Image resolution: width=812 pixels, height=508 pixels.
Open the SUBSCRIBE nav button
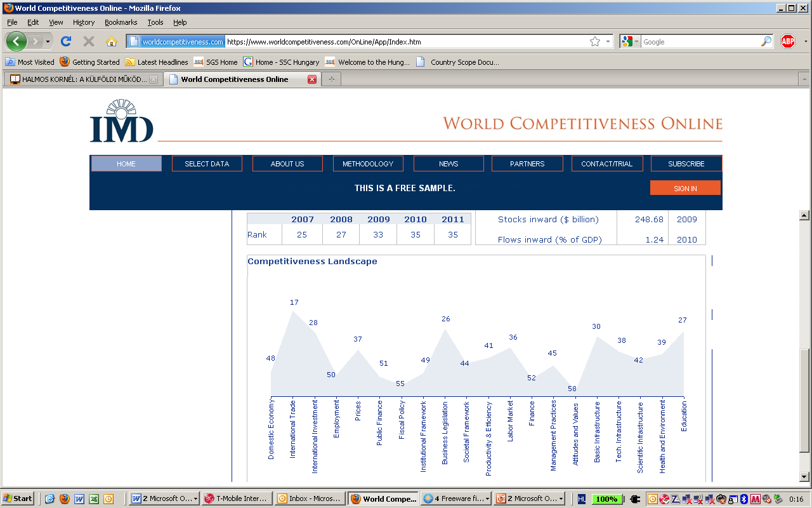tap(686, 164)
